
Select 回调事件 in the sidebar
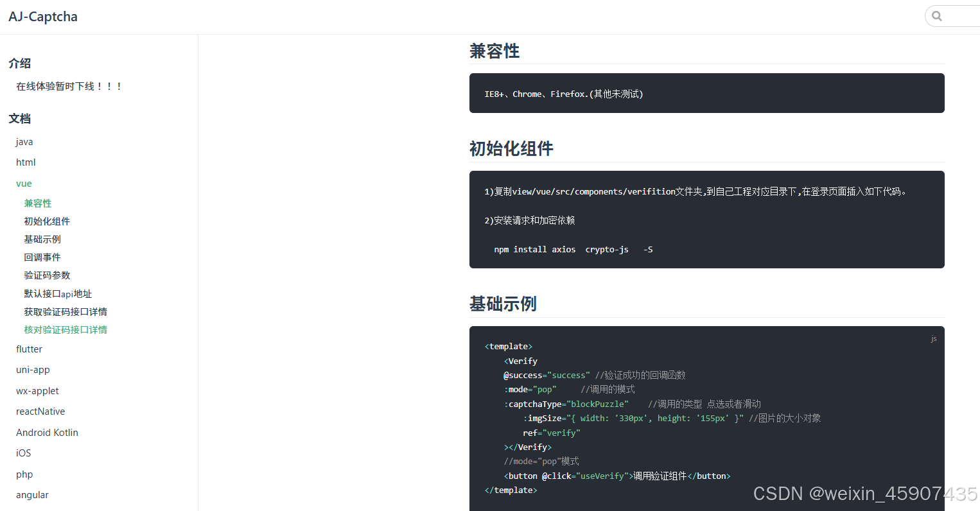click(42, 257)
